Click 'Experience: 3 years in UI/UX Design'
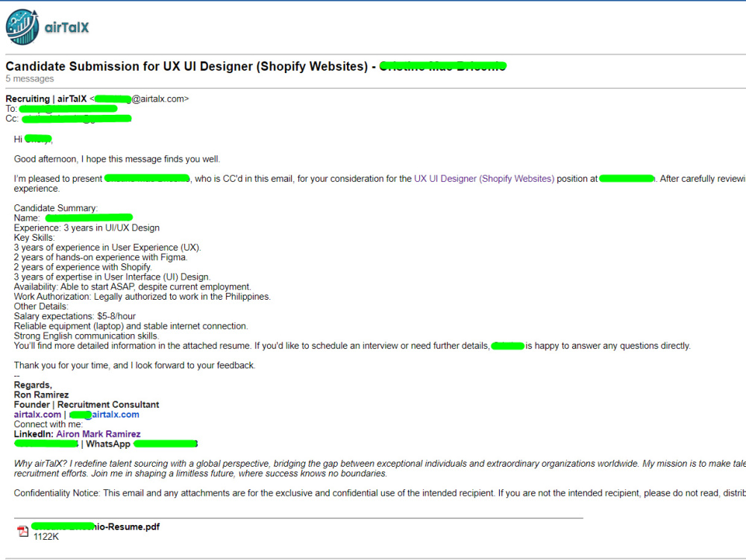This screenshot has height=560, width=746. point(87,227)
